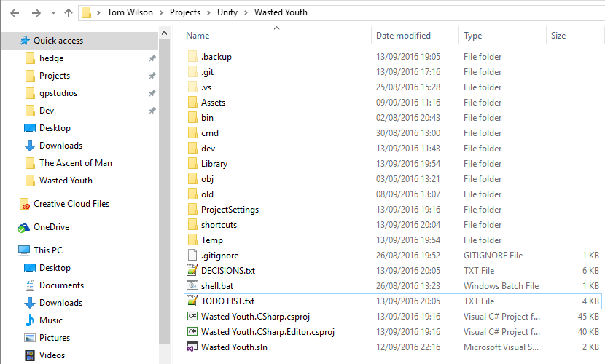The height and width of the screenshot is (364, 605).
Task: Select TODO LIST.txt file
Action: pos(393,301)
